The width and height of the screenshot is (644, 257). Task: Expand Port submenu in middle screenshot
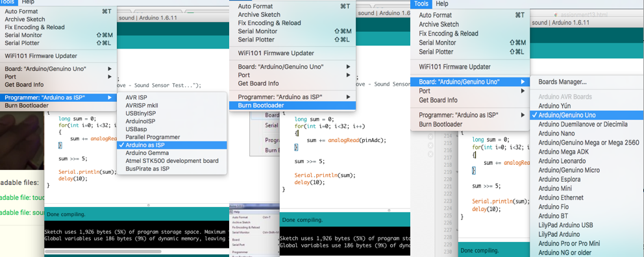pos(292,75)
